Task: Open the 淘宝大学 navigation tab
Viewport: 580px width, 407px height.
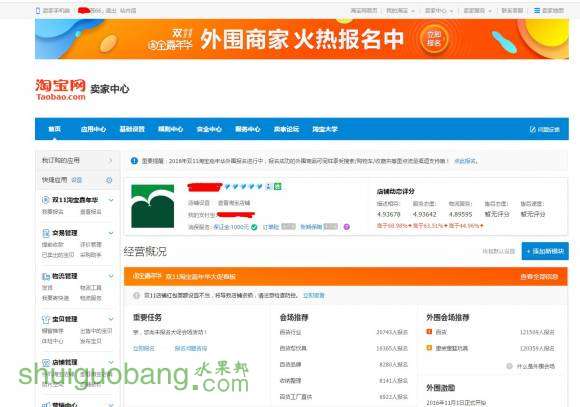Action: pos(325,129)
